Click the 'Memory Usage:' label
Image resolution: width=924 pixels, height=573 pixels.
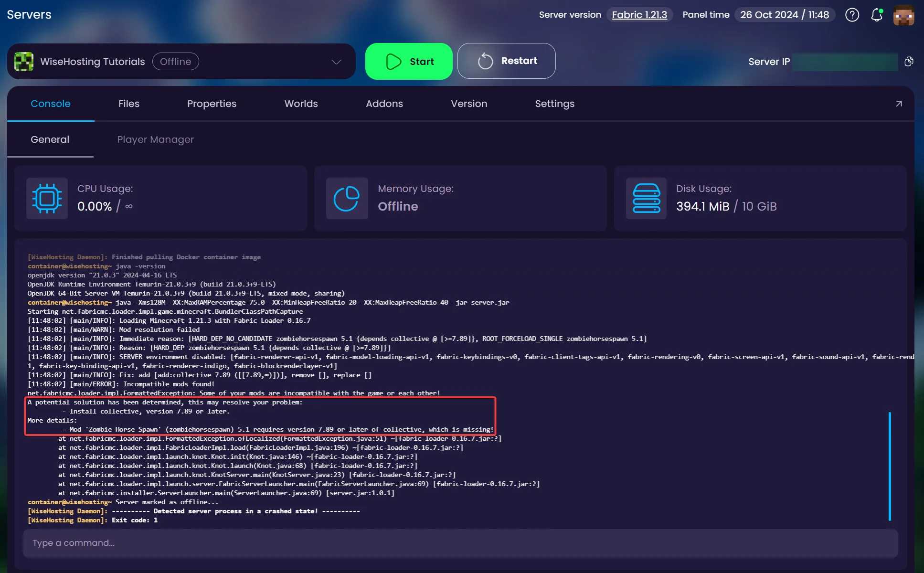pyautogui.click(x=415, y=189)
